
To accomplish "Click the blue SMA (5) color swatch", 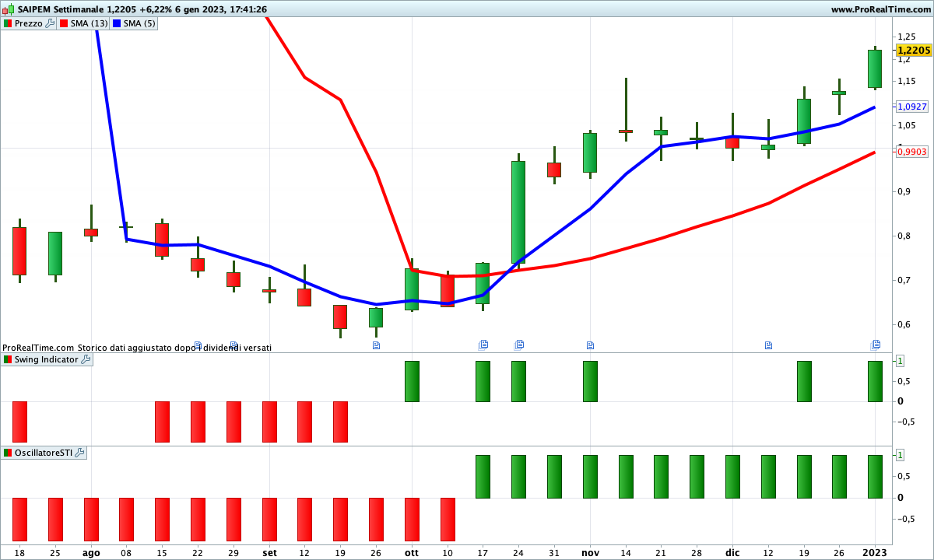I will [117, 23].
